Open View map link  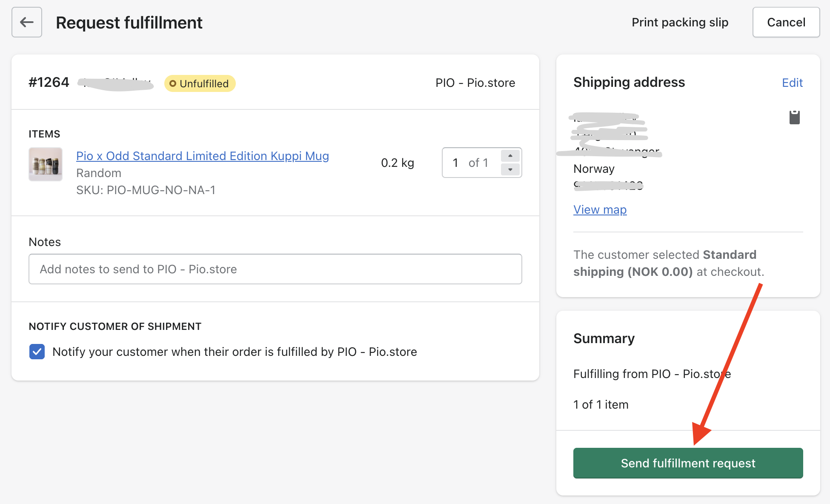(x=600, y=209)
